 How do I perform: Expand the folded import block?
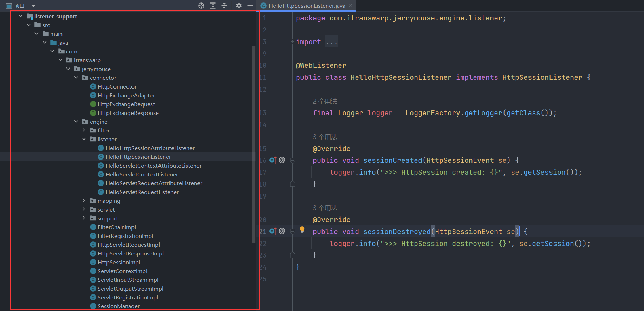[x=292, y=42]
